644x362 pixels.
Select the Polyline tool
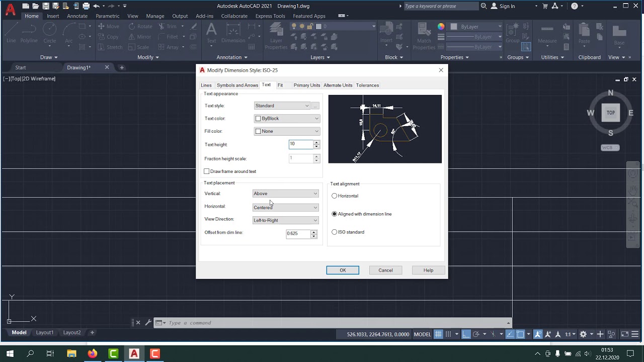29,34
